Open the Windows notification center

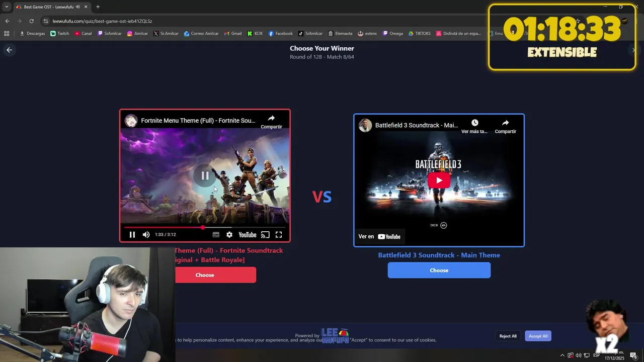[x=633, y=355]
